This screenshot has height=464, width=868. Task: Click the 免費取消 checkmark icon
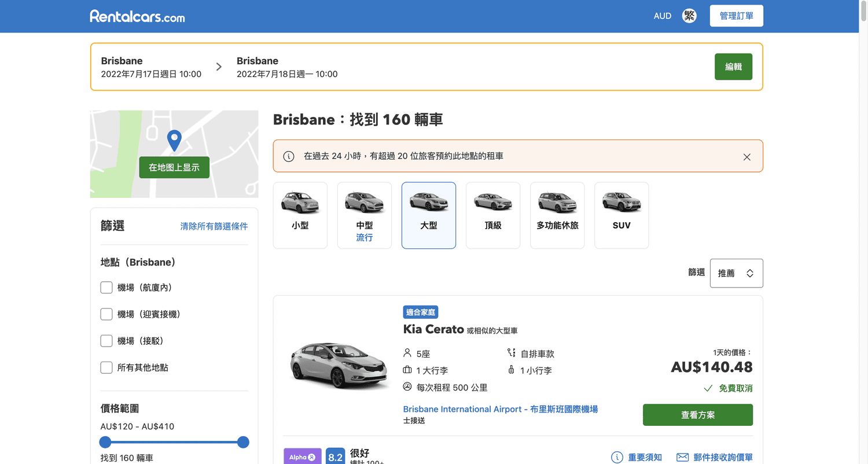coord(708,388)
